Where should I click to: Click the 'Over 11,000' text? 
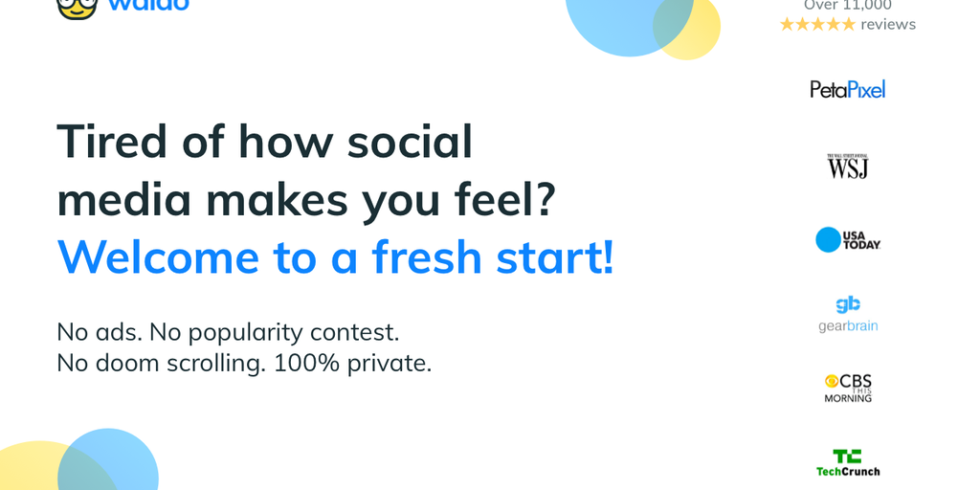point(847,6)
